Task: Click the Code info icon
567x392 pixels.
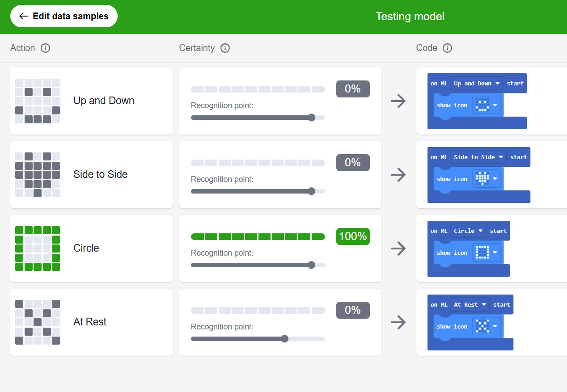Action: (447, 48)
